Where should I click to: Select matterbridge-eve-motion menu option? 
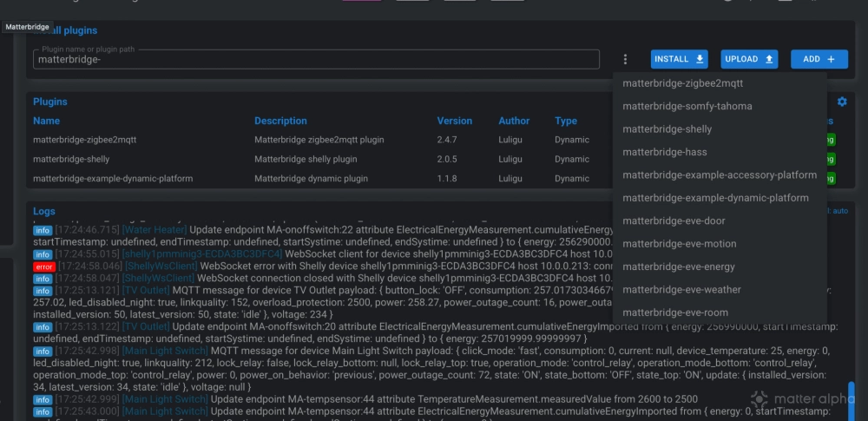tap(679, 244)
